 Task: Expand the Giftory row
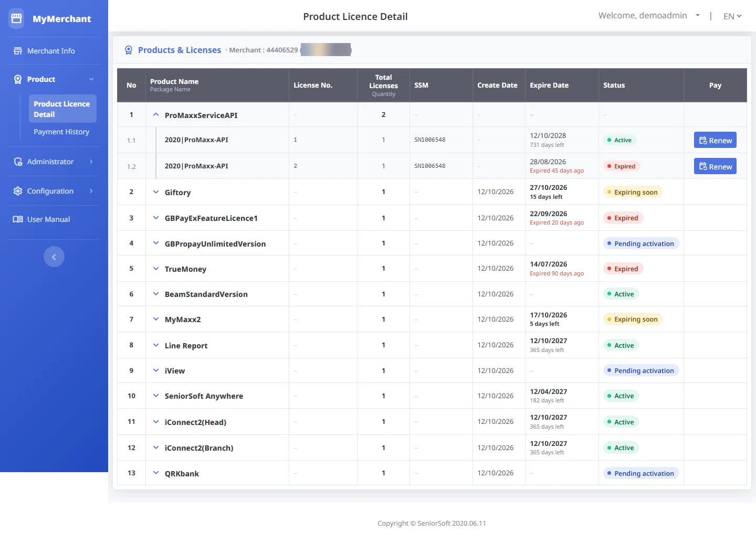(x=156, y=192)
